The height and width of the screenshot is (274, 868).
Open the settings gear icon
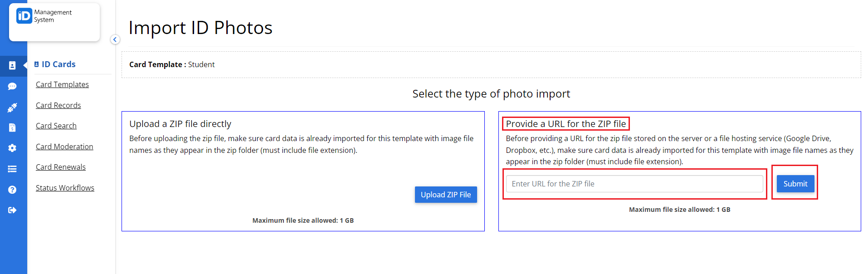(13, 148)
